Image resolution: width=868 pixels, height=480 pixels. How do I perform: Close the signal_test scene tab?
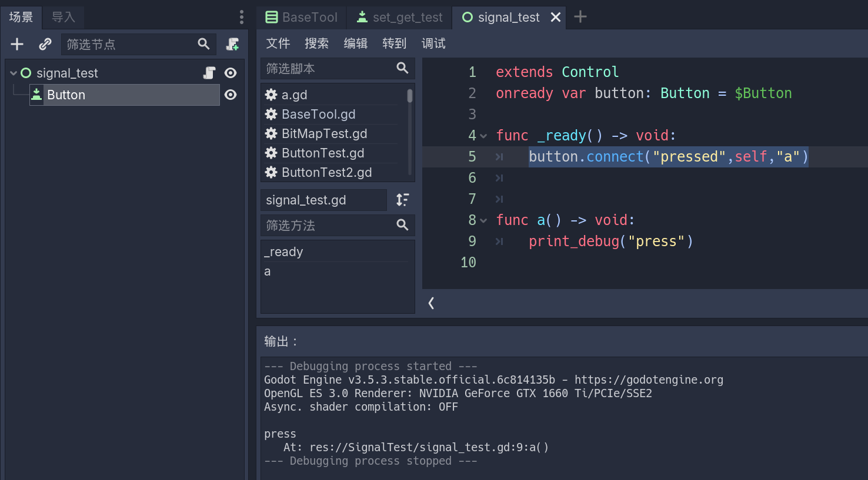556,17
